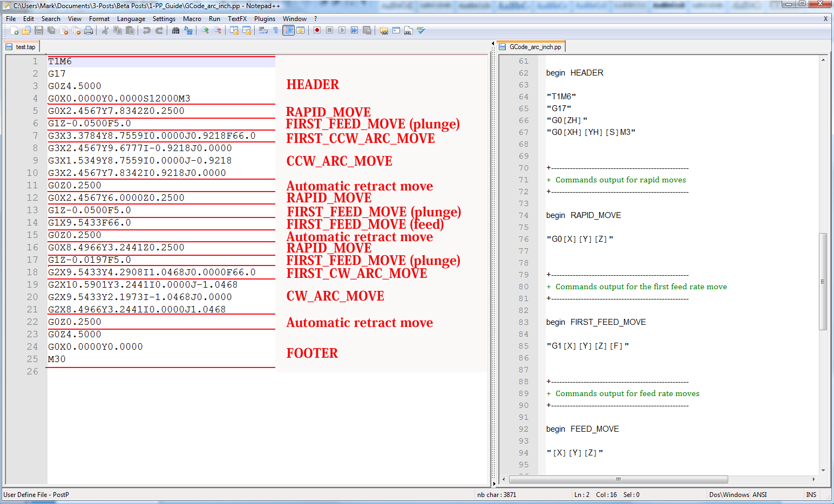Click the Close document toolbar icon

click(x=64, y=30)
